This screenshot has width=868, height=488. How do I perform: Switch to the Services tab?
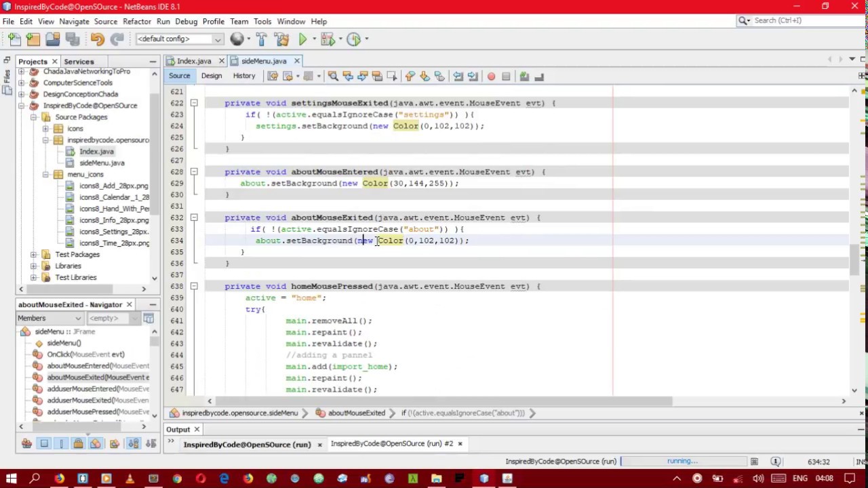(x=79, y=61)
